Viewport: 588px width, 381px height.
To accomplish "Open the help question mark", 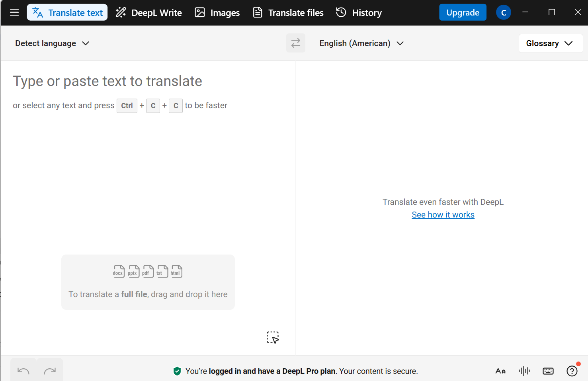I will (x=572, y=371).
